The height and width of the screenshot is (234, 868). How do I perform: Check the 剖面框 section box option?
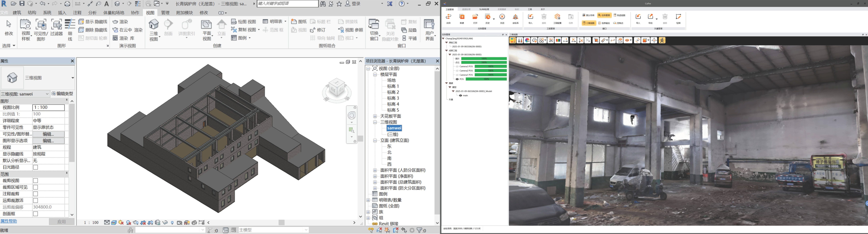coord(35,214)
